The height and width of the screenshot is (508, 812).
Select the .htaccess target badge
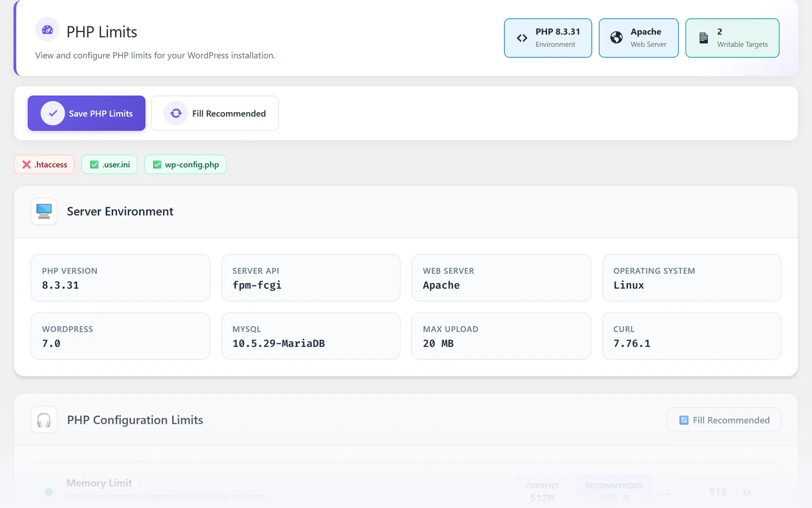pyautogui.click(x=44, y=165)
